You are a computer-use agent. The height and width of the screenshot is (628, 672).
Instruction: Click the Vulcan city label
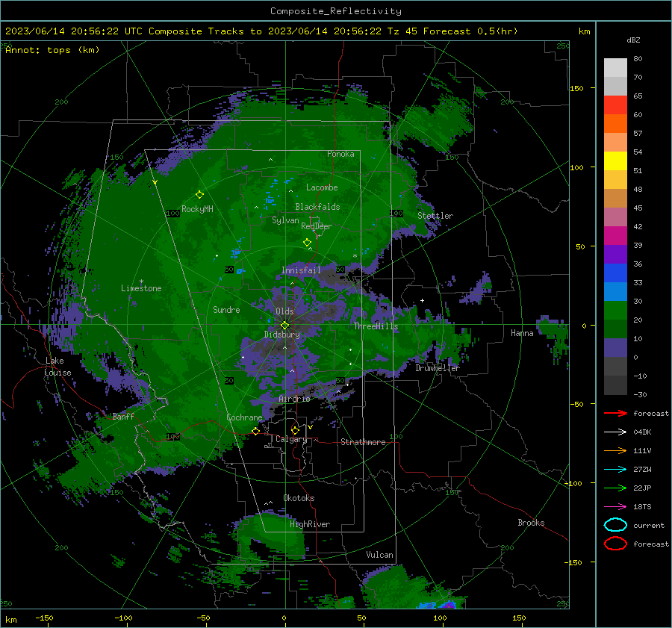tap(379, 555)
